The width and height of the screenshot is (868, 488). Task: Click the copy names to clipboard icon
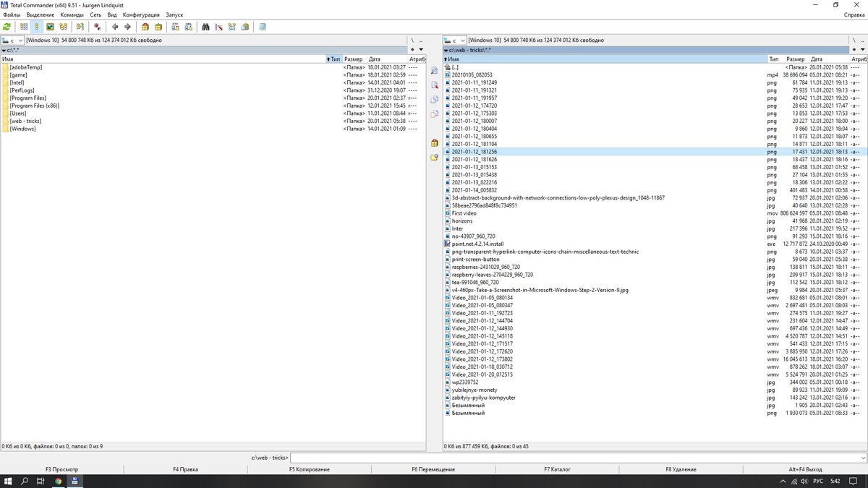click(x=245, y=27)
